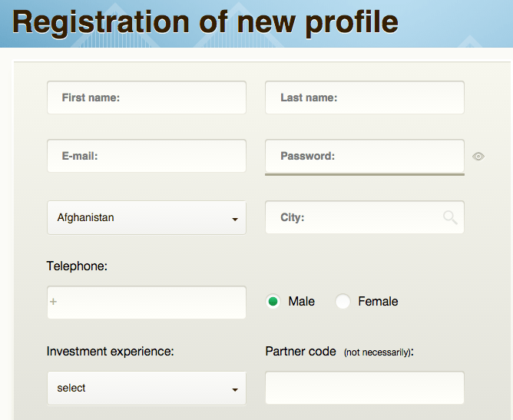The width and height of the screenshot is (513, 420).
Task: Click the arrow on the country selector
Action: pyautogui.click(x=235, y=219)
